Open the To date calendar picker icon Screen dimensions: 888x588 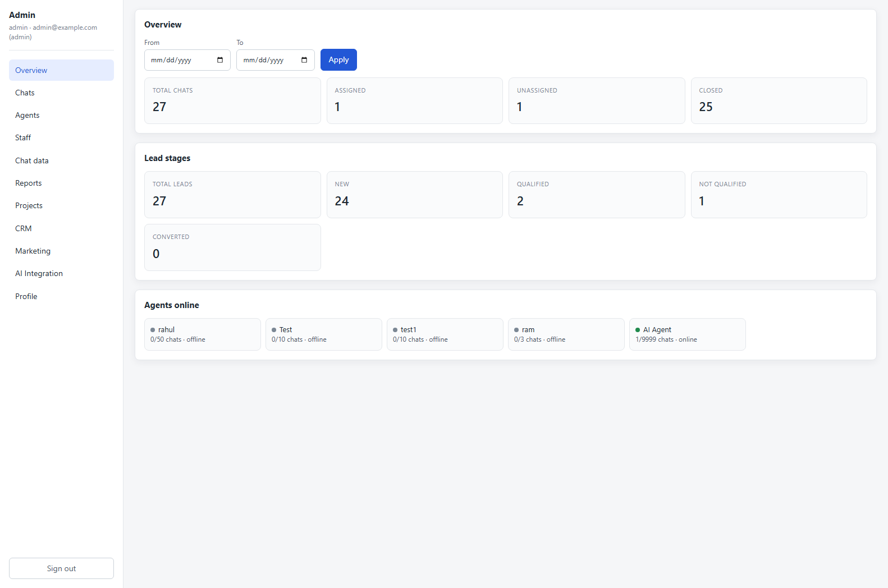tap(304, 60)
